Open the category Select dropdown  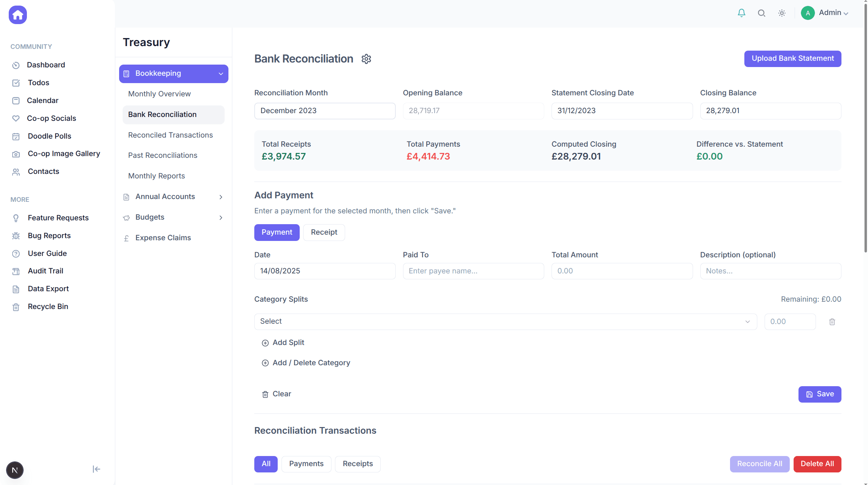pyautogui.click(x=505, y=322)
